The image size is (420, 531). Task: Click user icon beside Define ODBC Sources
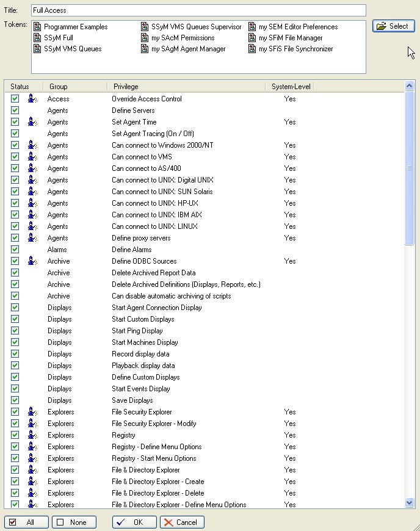33,261
